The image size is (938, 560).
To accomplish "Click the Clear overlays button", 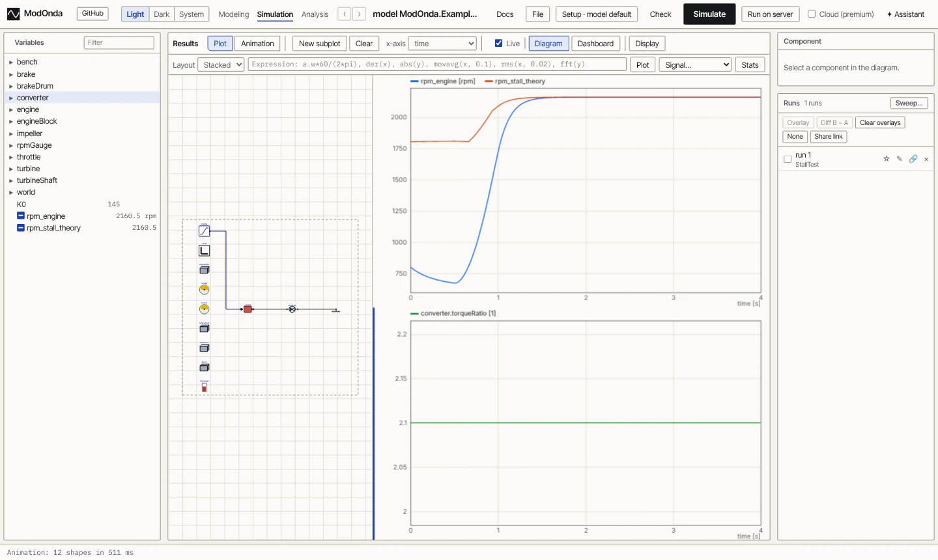I will (880, 122).
